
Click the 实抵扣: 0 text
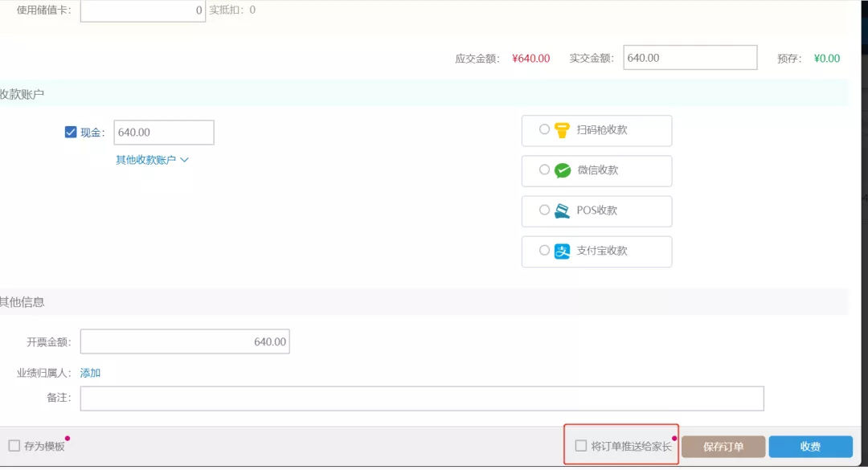pos(232,10)
